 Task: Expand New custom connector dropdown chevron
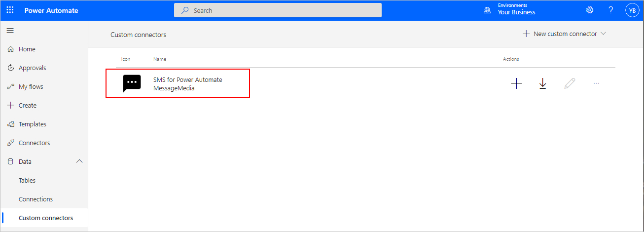click(x=603, y=34)
